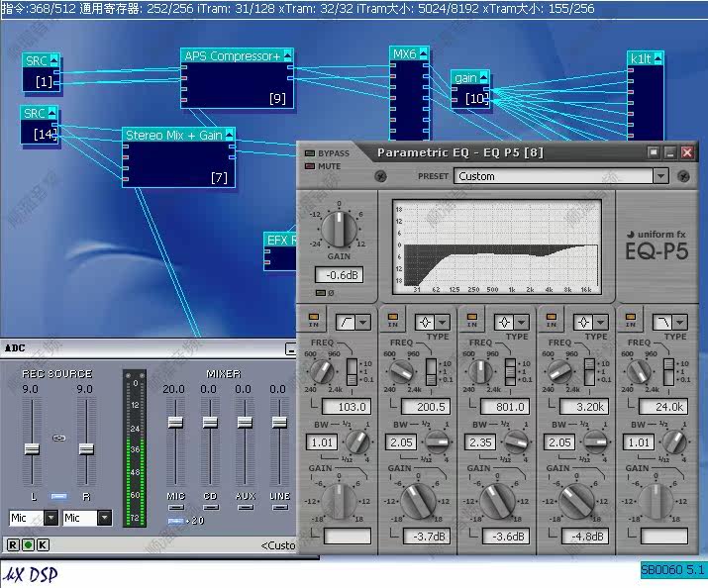The image size is (708, 588).
Task: Click the screw icon left of PRESET
Action: pyautogui.click(x=380, y=176)
